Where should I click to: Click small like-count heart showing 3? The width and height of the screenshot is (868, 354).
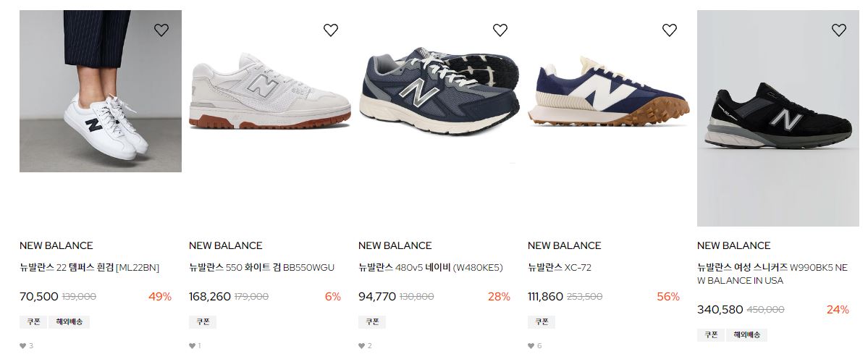(22, 346)
